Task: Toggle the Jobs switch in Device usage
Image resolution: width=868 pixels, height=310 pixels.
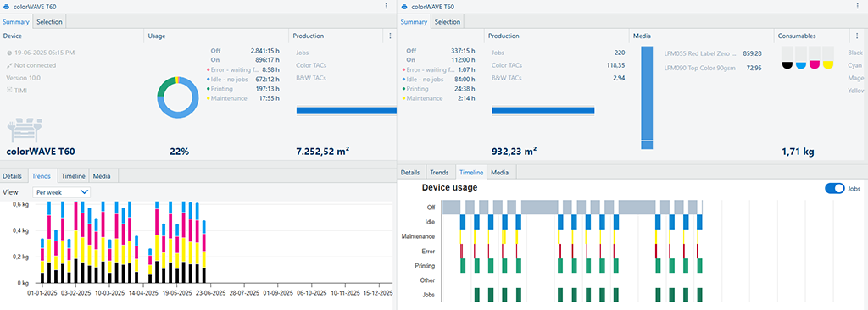Action: pyautogui.click(x=835, y=188)
